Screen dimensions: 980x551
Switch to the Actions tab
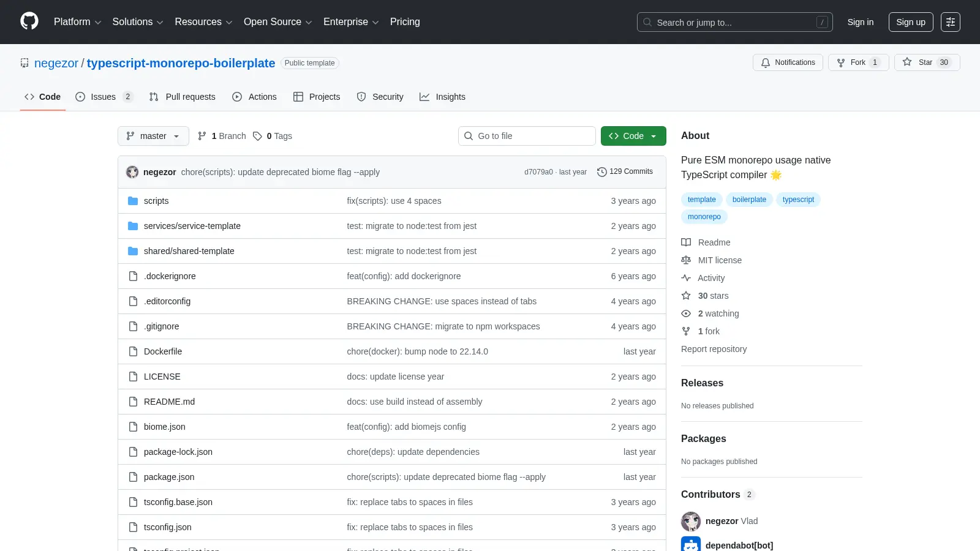click(x=254, y=97)
